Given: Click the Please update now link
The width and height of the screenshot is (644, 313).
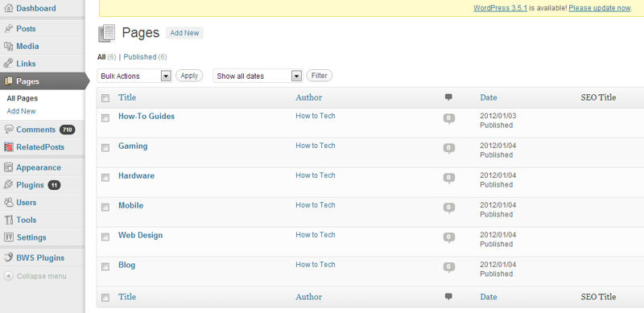Looking at the screenshot, I should pos(600,8).
